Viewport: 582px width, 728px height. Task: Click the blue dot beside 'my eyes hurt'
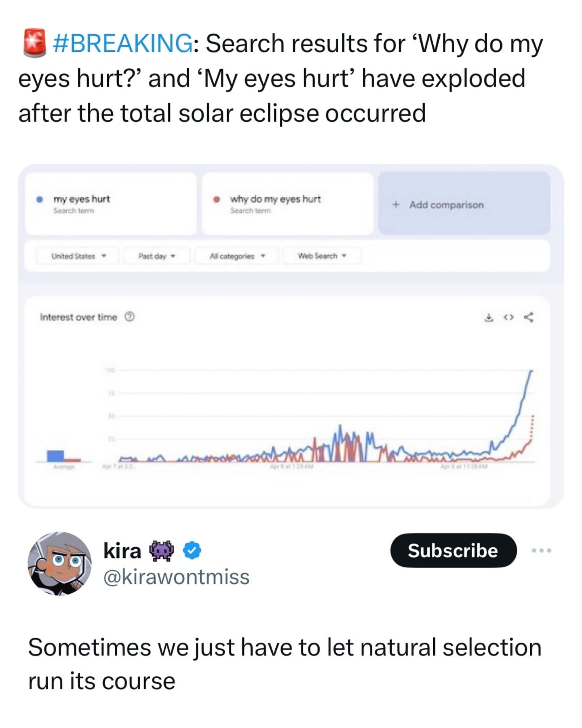(40, 199)
